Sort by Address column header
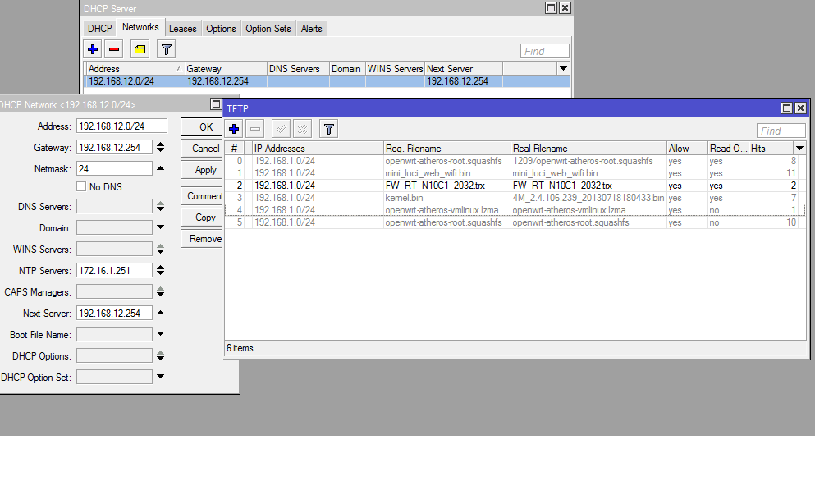815x504 pixels. (134, 69)
